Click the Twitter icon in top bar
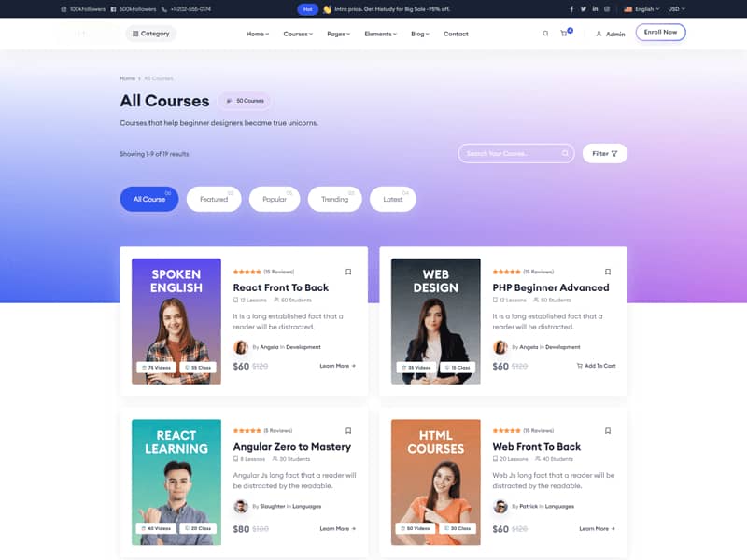The width and height of the screenshot is (747, 560). coord(584,9)
